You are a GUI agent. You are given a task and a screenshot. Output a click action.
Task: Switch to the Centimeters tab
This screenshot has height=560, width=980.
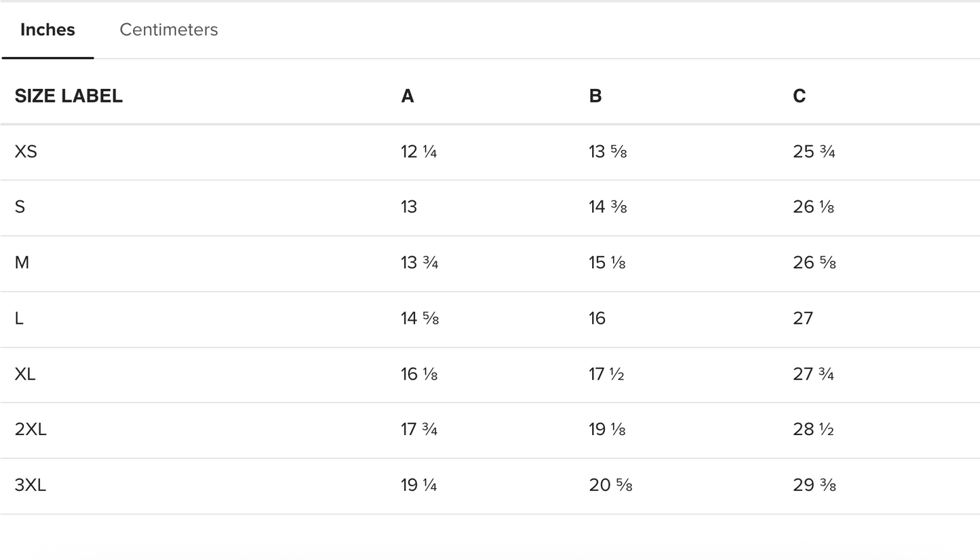[x=168, y=30]
